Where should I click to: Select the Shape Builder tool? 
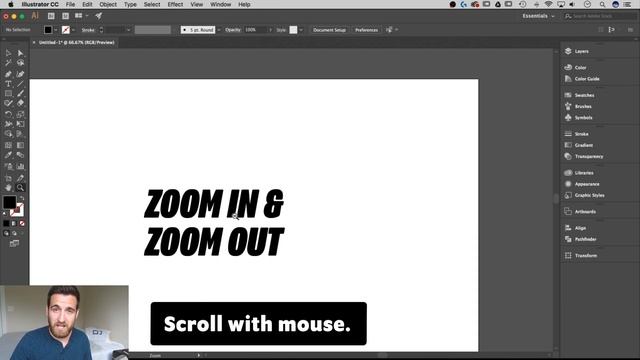coord(8,134)
